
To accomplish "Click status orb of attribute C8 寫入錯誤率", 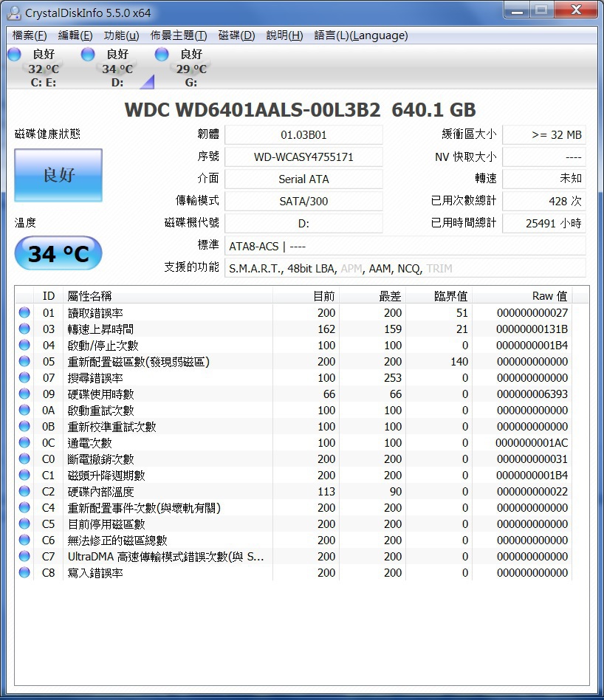I will (24, 572).
